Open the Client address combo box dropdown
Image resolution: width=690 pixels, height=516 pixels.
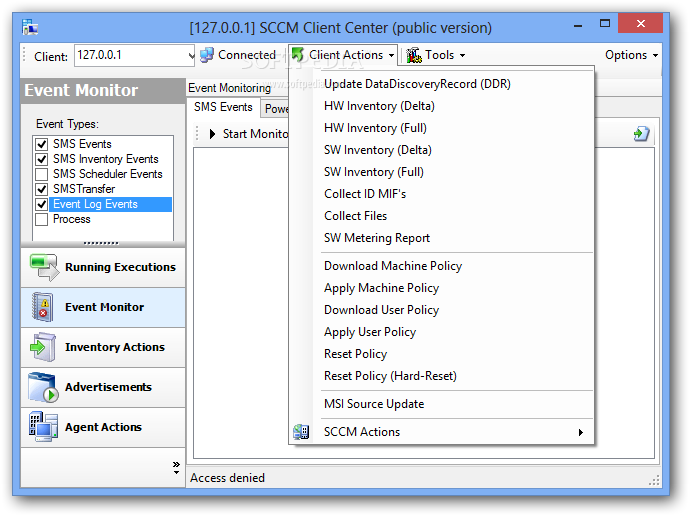[x=191, y=55]
